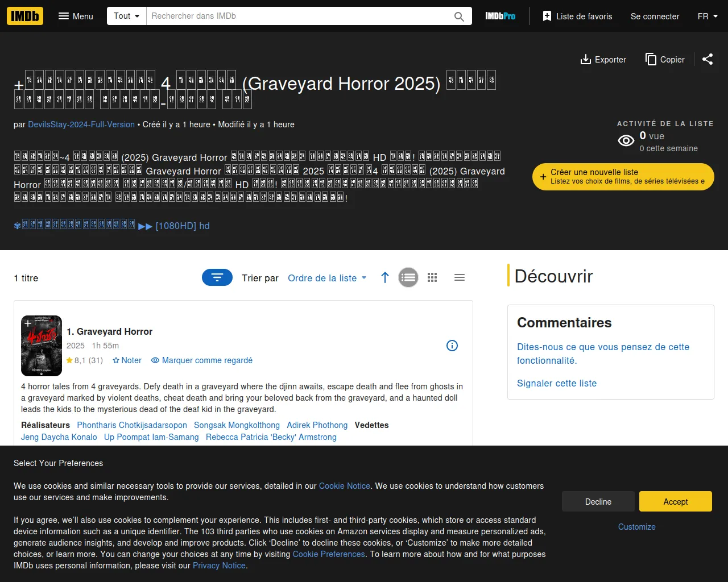Image resolution: width=728 pixels, height=582 pixels.
Task: Click the Phontharis Chotkijsadarsopon director link
Action: pos(132,425)
